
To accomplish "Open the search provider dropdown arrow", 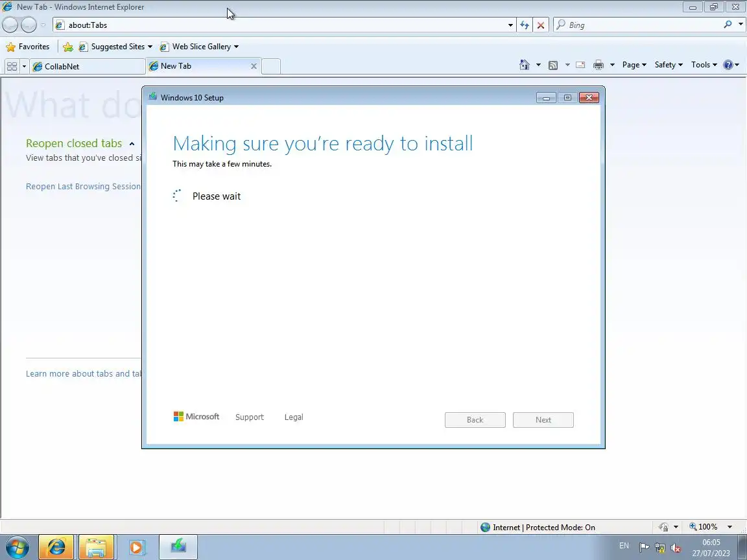I will (741, 24).
